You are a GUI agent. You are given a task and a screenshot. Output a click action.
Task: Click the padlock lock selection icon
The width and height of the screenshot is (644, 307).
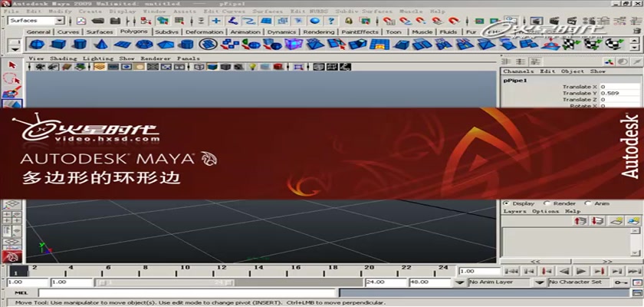click(349, 21)
